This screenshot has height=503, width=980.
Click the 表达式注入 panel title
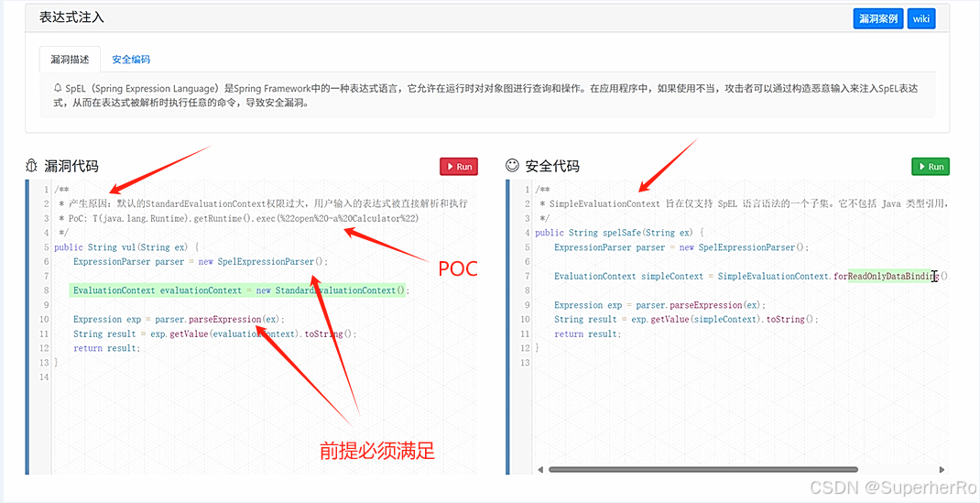71,16
